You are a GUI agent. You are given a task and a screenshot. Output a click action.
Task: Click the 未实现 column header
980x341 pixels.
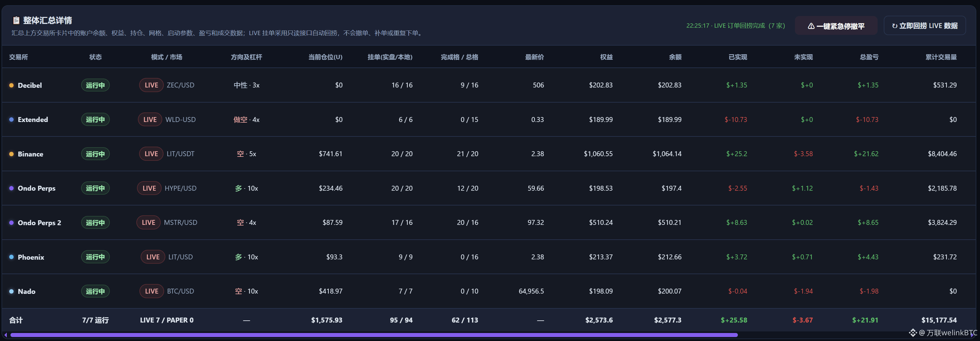tap(804, 57)
